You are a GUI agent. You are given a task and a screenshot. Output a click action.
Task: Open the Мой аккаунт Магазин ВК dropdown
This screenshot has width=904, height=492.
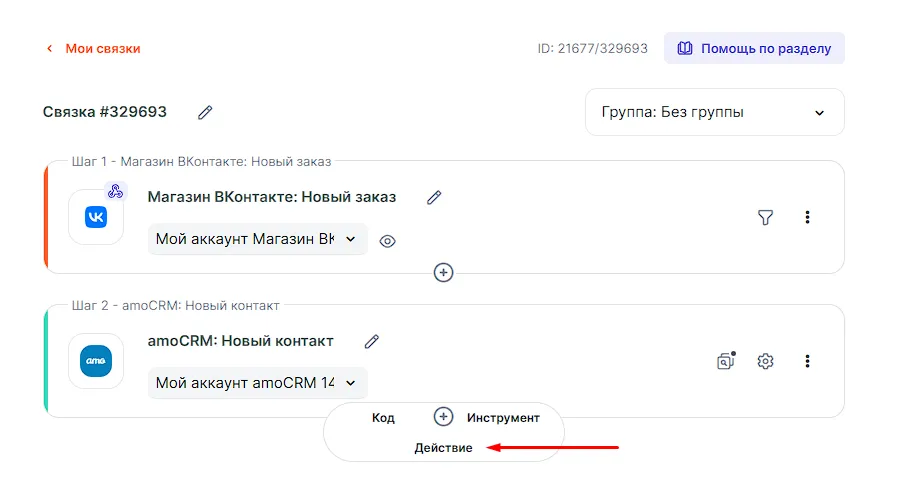[x=257, y=239]
